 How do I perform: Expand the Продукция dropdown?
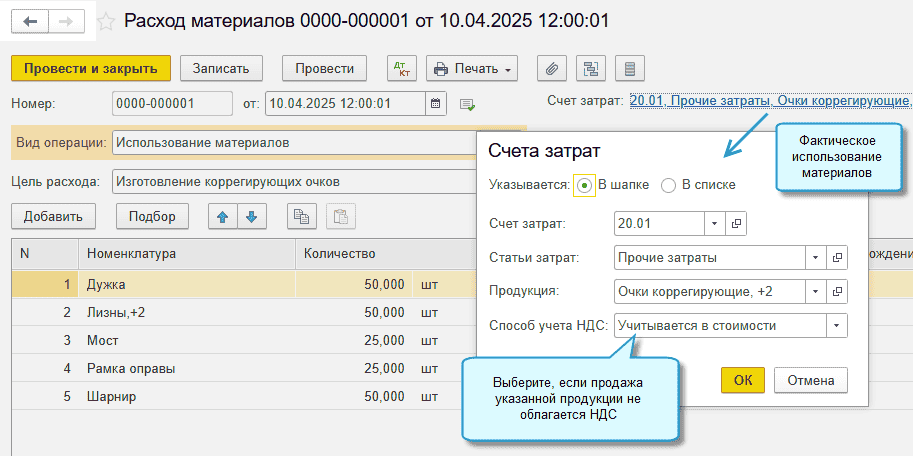pos(816,291)
